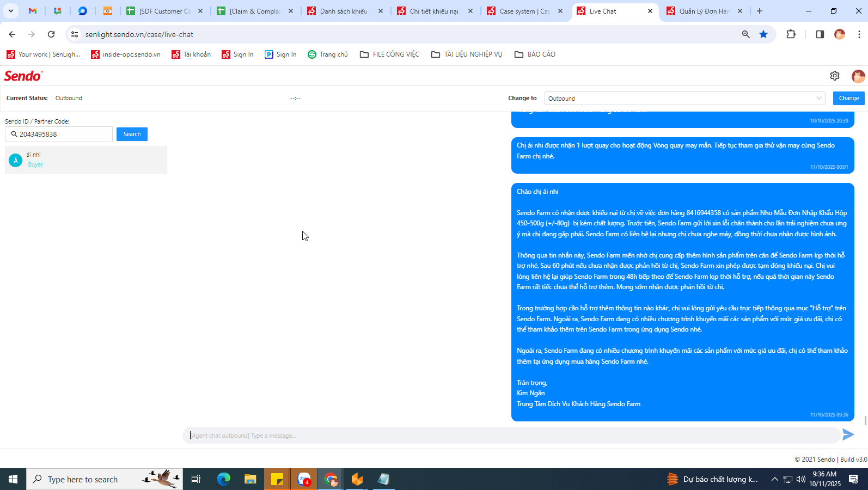Switch to Claim & Complain sheet tab
The height and width of the screenshot is (490, 868).
pyautogui.click(x=254, y=11)
